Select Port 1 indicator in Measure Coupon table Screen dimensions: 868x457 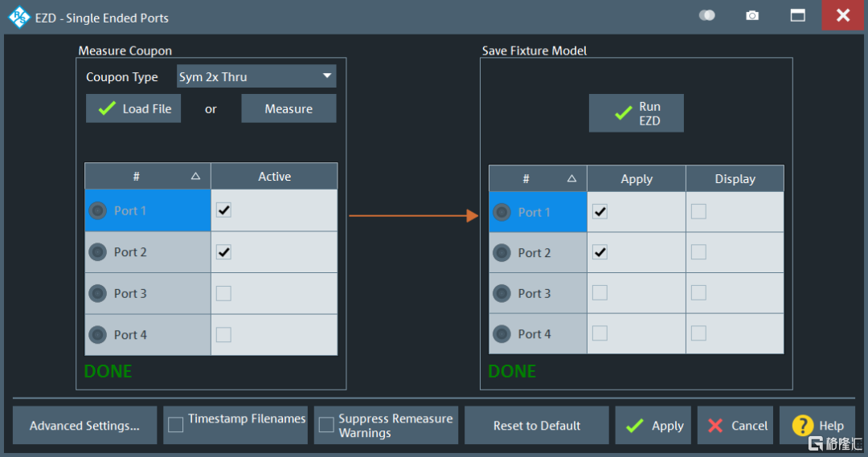point(98,210)
